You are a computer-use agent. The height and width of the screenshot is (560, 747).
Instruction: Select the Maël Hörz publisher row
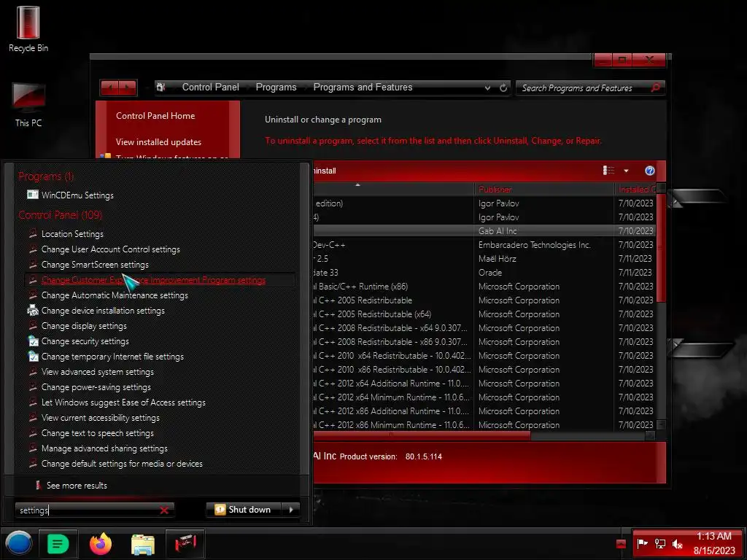(x=484, y=259)
